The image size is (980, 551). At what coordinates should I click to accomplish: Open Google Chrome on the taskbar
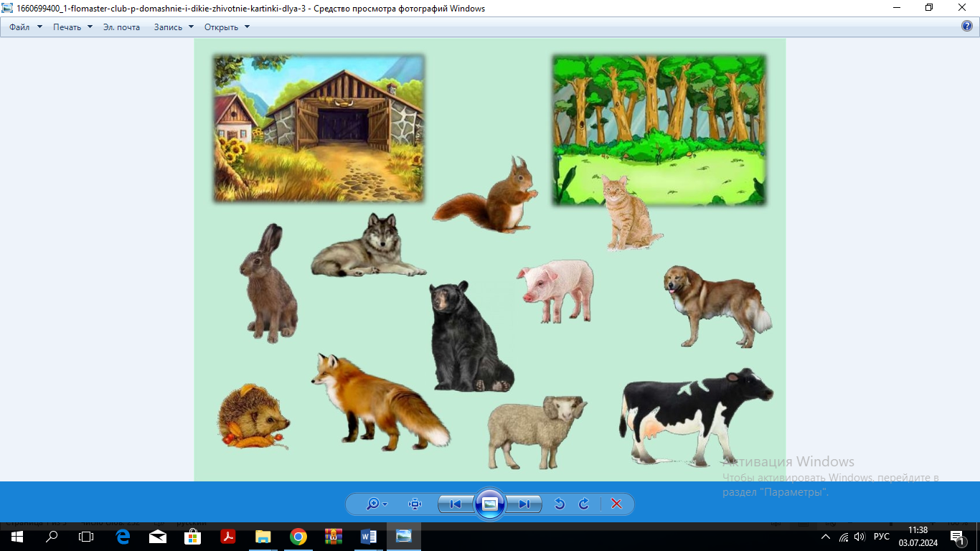pos(298,537)
